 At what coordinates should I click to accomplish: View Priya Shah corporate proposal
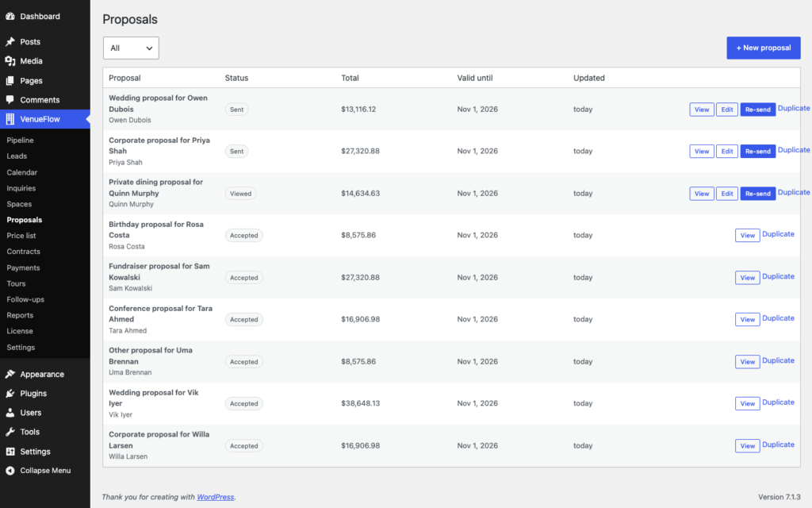click(x=702, y=152)
